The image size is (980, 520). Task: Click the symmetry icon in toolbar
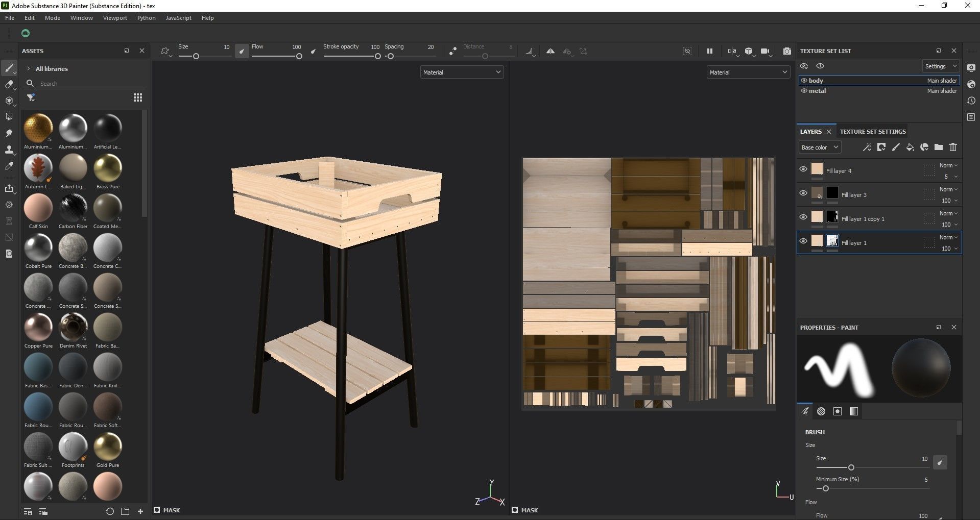click(x=550, y=51)
